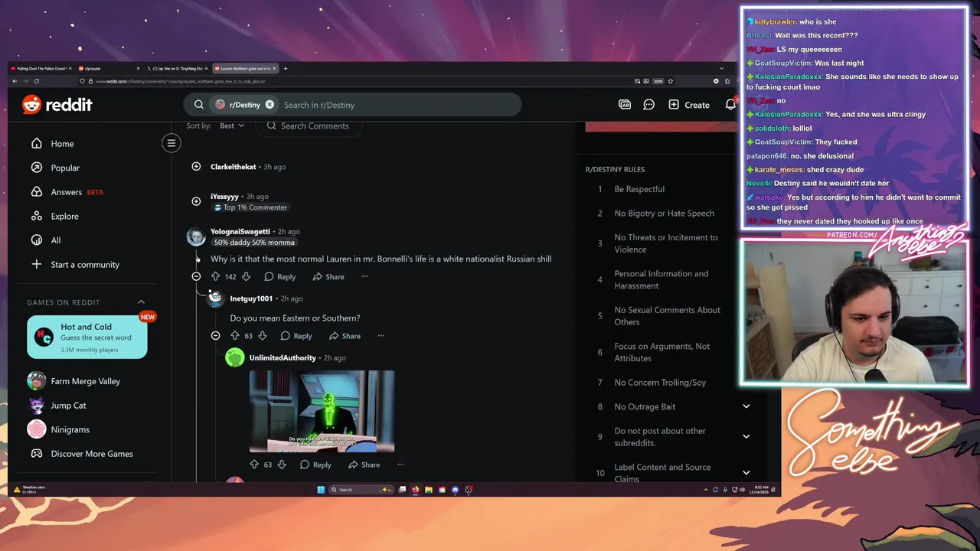
Task: Downvote YolognaiSwagetti's comment
Action: [246, 276]
